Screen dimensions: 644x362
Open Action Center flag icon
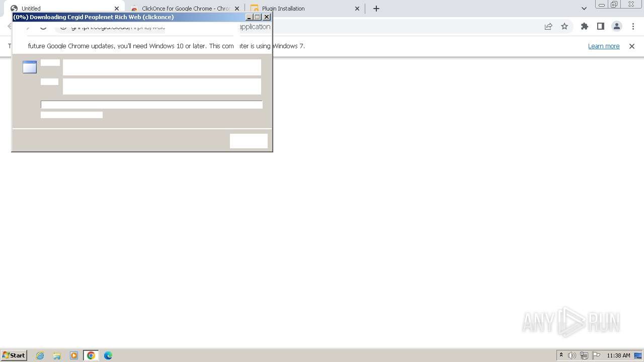point(596,355)
